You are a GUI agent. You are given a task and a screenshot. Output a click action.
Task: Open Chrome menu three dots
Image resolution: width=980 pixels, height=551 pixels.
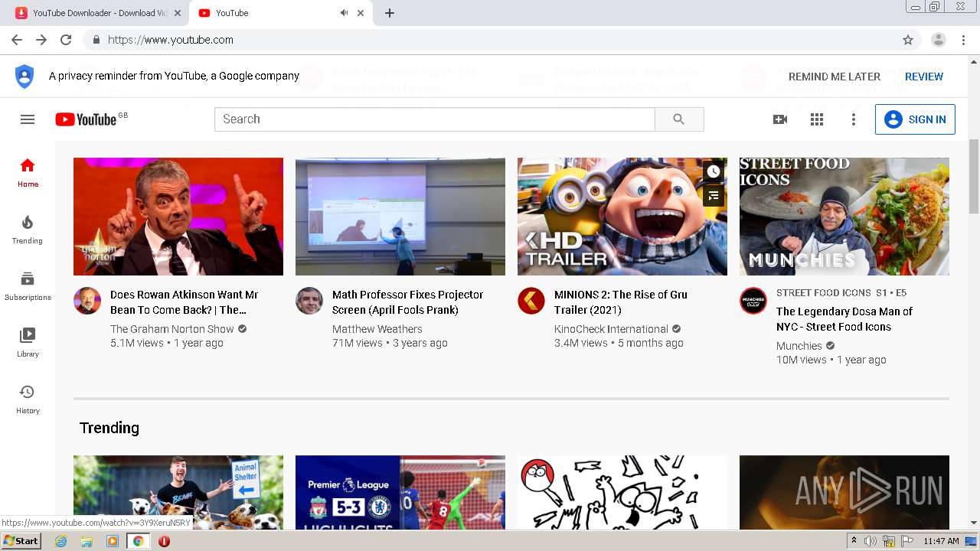(963, 40)
